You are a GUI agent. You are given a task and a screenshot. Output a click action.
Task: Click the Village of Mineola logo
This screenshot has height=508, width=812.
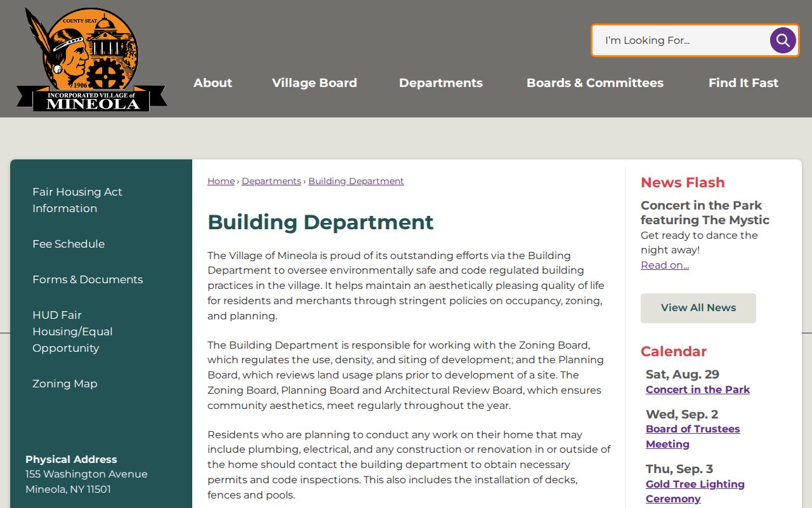[x=92, y=60]
